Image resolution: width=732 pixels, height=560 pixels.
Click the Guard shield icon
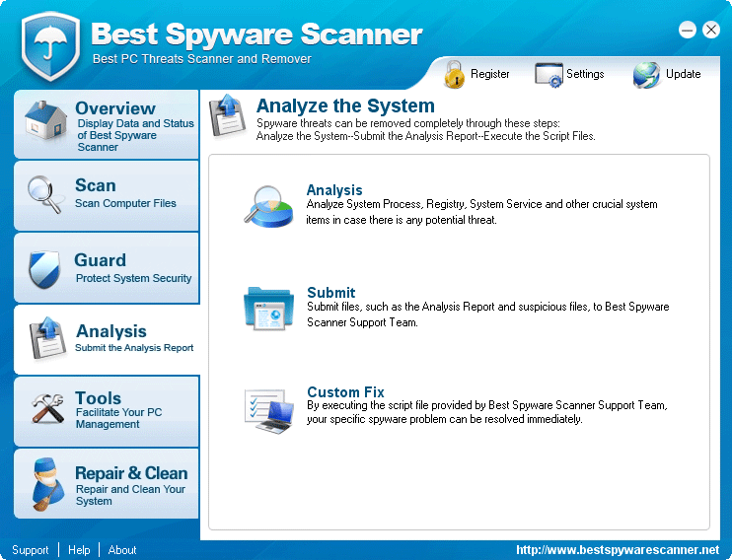coord(44,269)
